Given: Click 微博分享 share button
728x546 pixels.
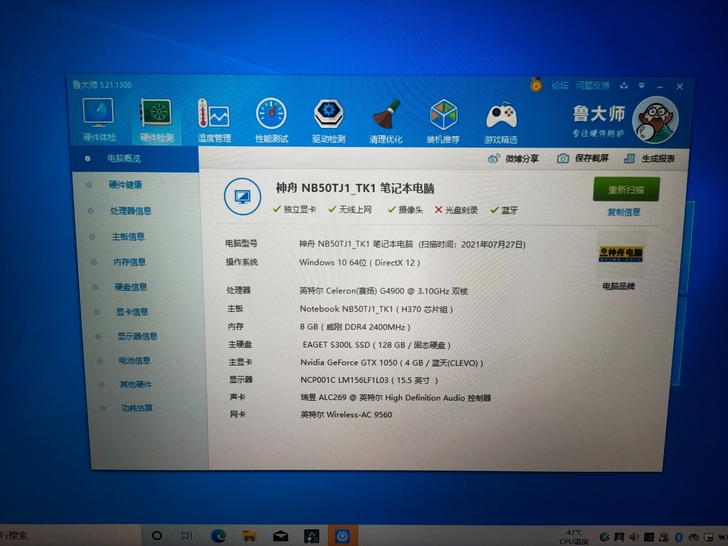Looking at the screenshot, I should [514, 159].
